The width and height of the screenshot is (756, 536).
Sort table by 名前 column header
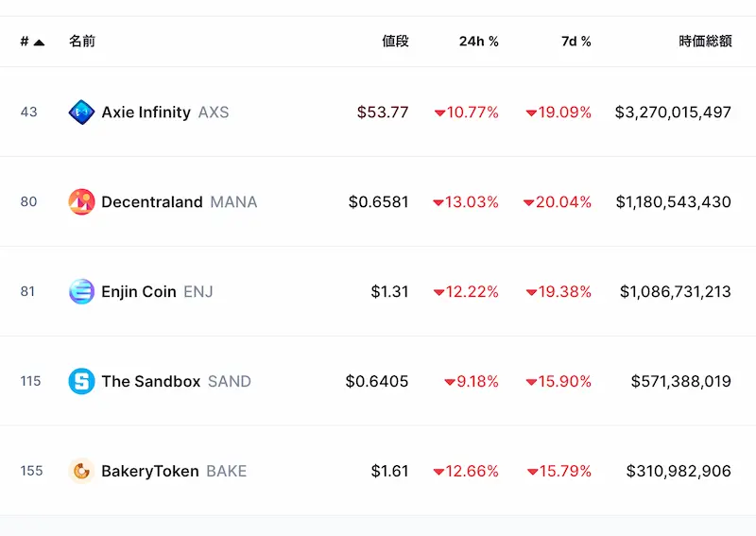pyautogui.click(x=82, y=42)
